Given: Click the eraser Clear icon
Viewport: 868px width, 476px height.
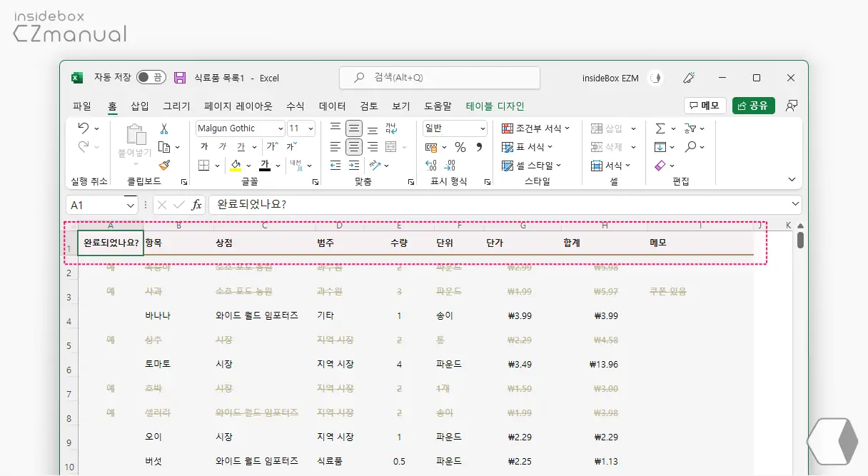Looking at the screenshot, I should point(660,166).
